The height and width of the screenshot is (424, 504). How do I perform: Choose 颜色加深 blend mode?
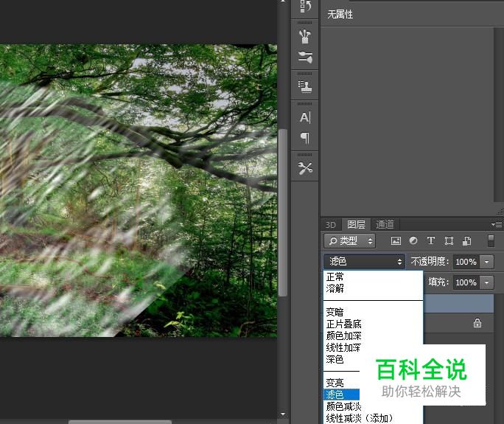point(373,336)
